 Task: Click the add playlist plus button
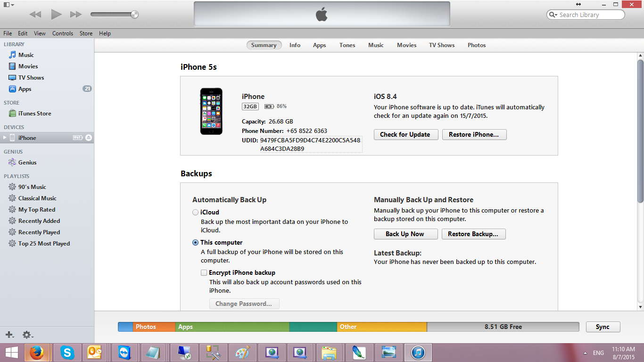[9, 335]
